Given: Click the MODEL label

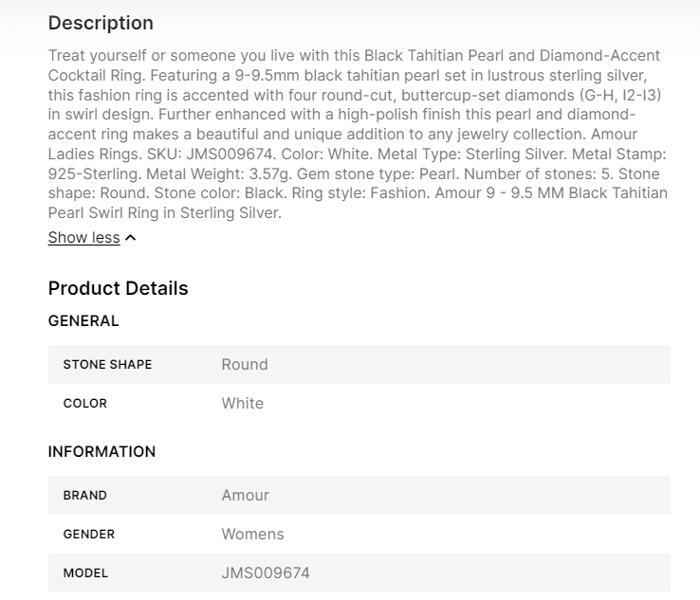Looking at the screenshot, I should 85,573.
